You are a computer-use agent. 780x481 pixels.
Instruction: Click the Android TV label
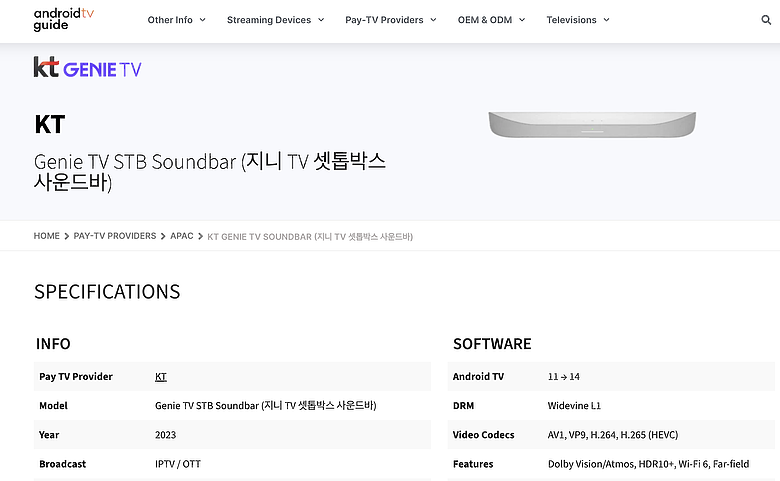click(x=478, y=377)
